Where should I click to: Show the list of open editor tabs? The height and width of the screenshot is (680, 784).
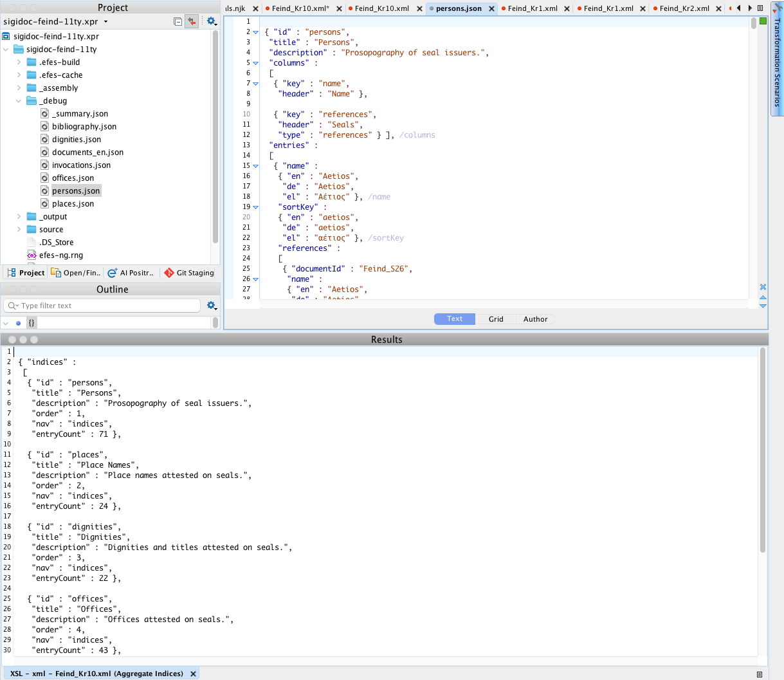point(760,8)
